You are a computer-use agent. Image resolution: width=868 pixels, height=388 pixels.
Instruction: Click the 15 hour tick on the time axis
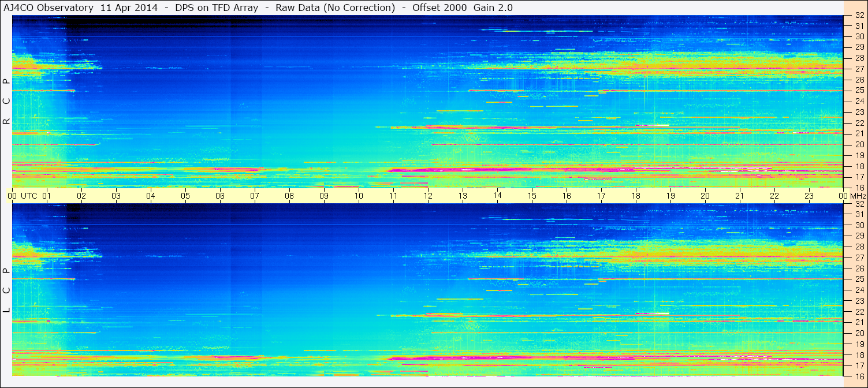pos(532,196)
